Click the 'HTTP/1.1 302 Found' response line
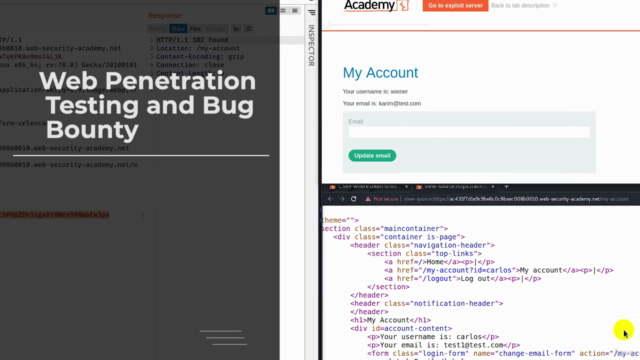The height and width of the screenshot is (360, 640). (192, 40)
